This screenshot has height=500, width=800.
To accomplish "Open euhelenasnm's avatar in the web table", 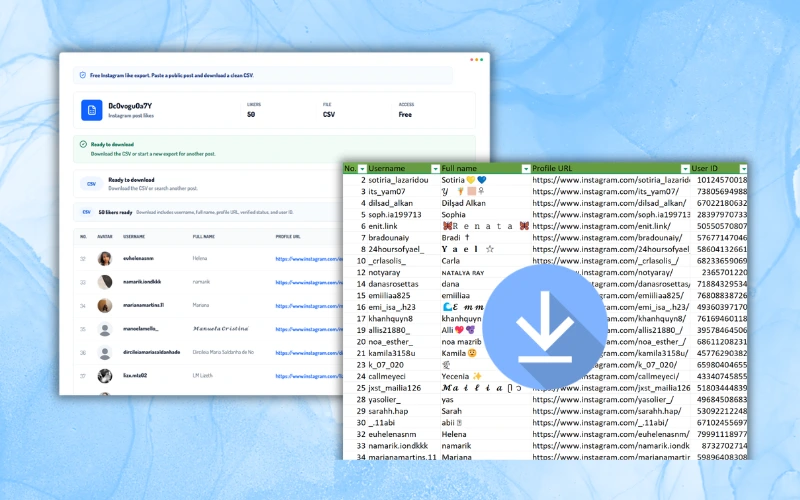I will coord(105,259).
